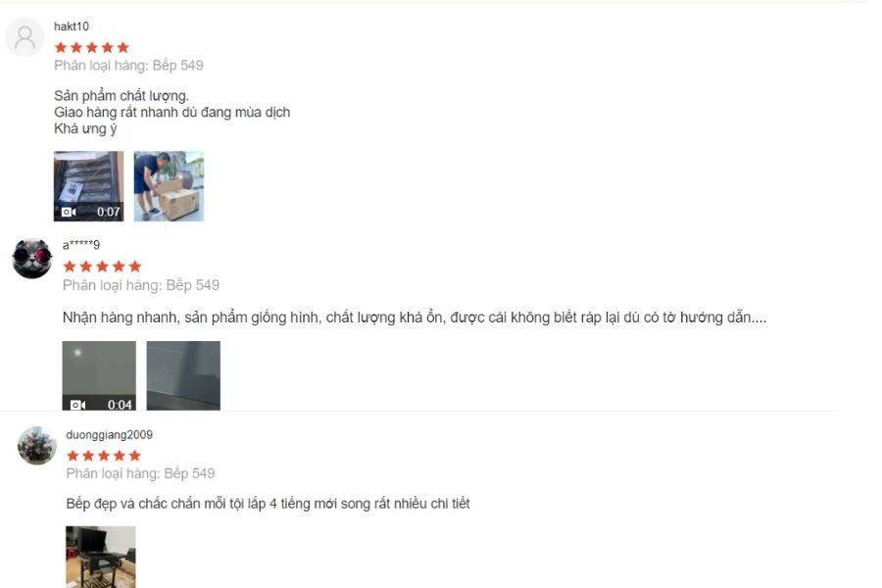Viewport: 882px width, 588px height.
Task: Click the review 'Bếp đẹp và chắc chắn'
Action: pos(268,504)
